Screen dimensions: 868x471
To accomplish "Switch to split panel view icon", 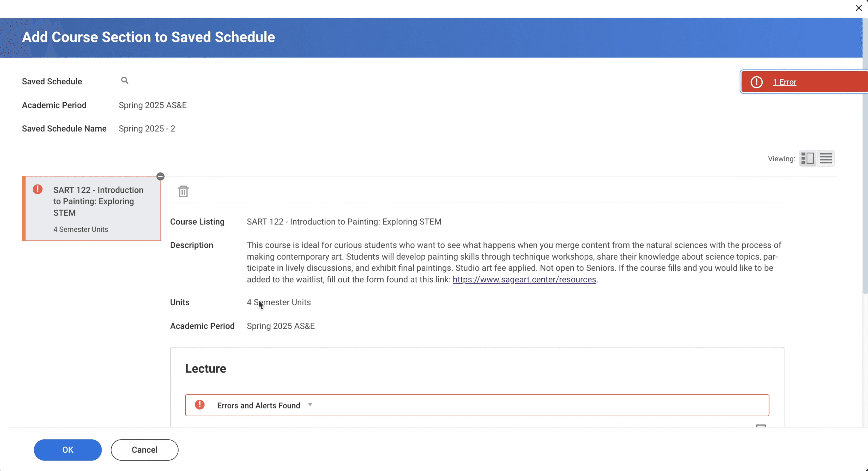I will coord(808,158).
